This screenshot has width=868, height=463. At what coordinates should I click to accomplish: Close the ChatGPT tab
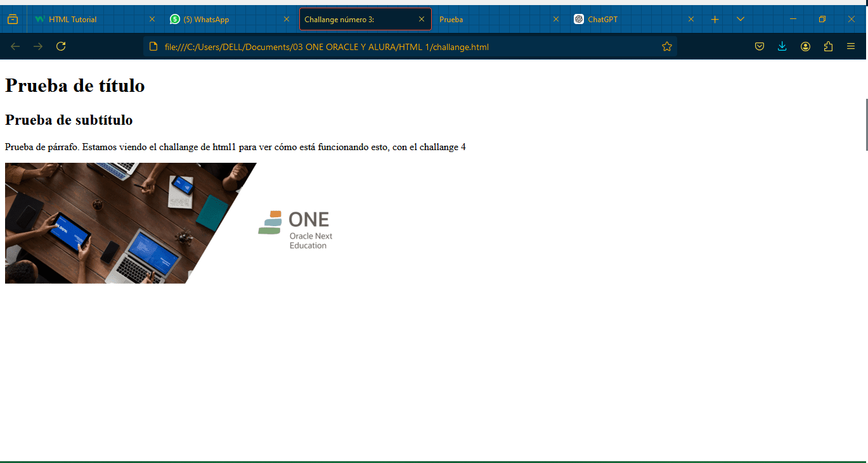[691, 20]
